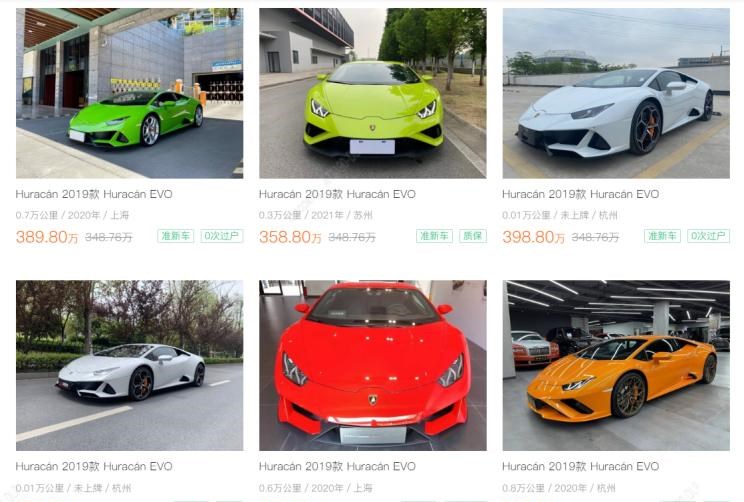Click the title under the red Huracán
Screen dimensions: 744x502
[337, 466]
